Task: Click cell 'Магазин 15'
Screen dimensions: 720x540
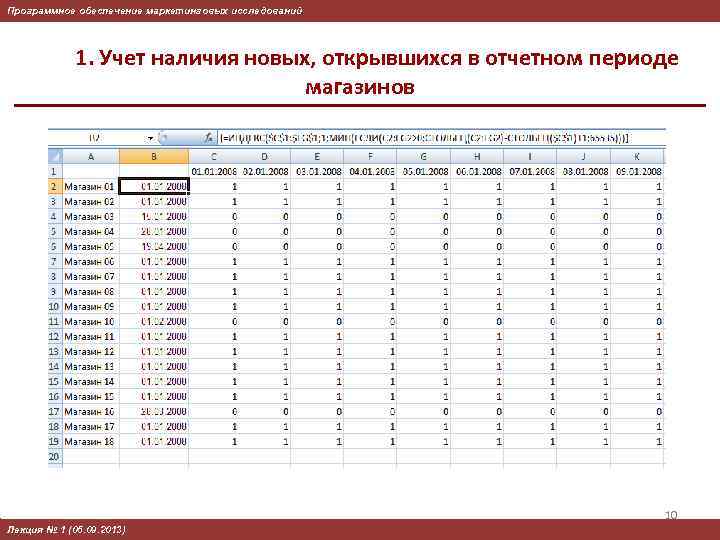Action: (x=90, y=396)
